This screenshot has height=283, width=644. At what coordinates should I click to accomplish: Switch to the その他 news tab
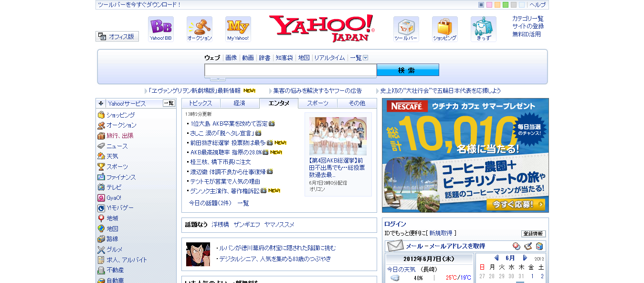(357, 103)
